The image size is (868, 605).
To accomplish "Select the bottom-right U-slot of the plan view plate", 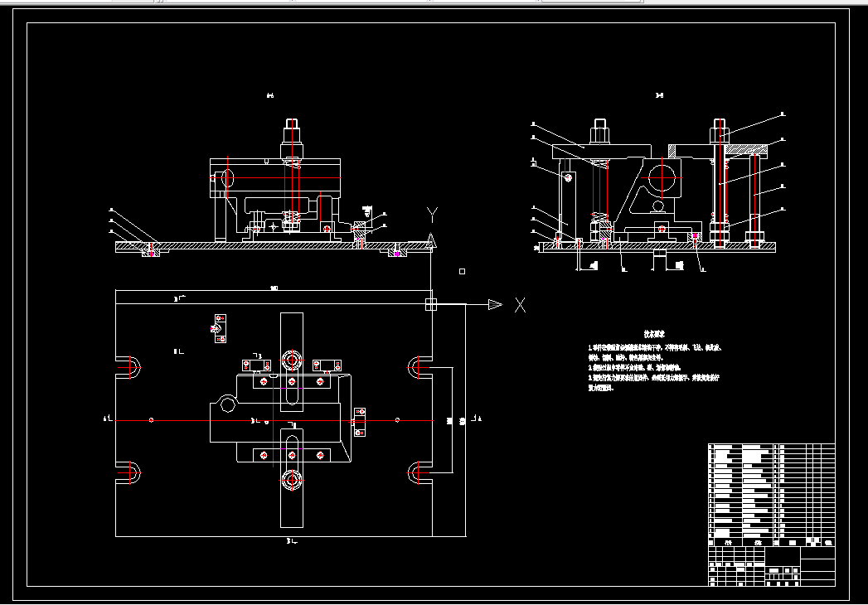I will [420, 472].
